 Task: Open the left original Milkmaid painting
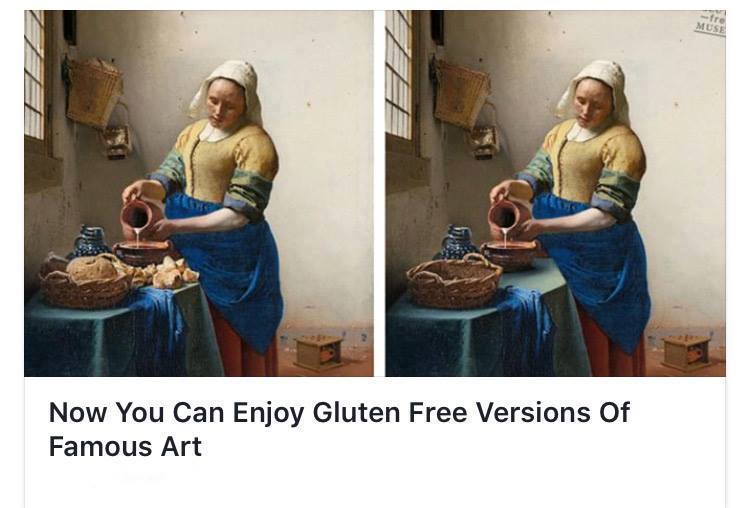click(x=199, y=193)
